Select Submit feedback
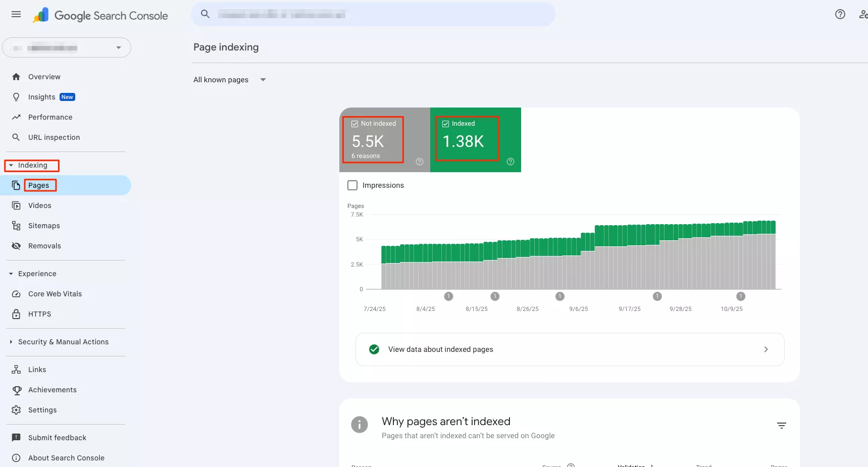Viewport: 868px width, 467px height. click(57, 438)
